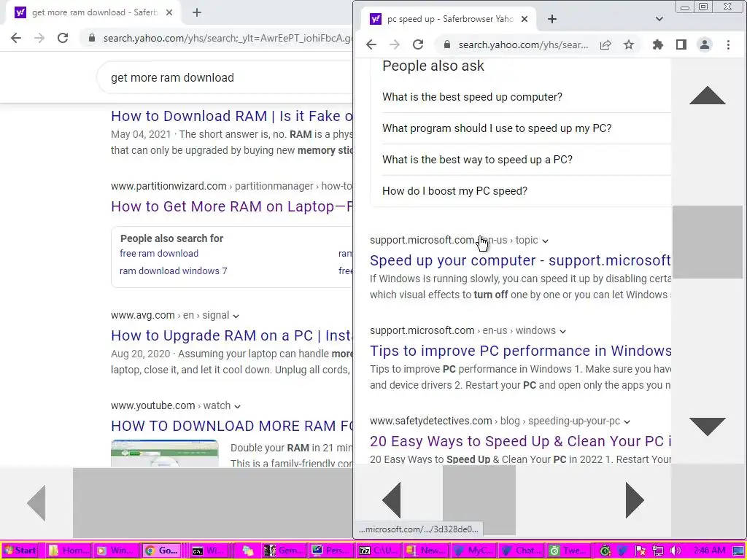Open the dropdown arrow beside 'www.youtube.com › watch'
The image size is (747, 560).
(237, 406)
